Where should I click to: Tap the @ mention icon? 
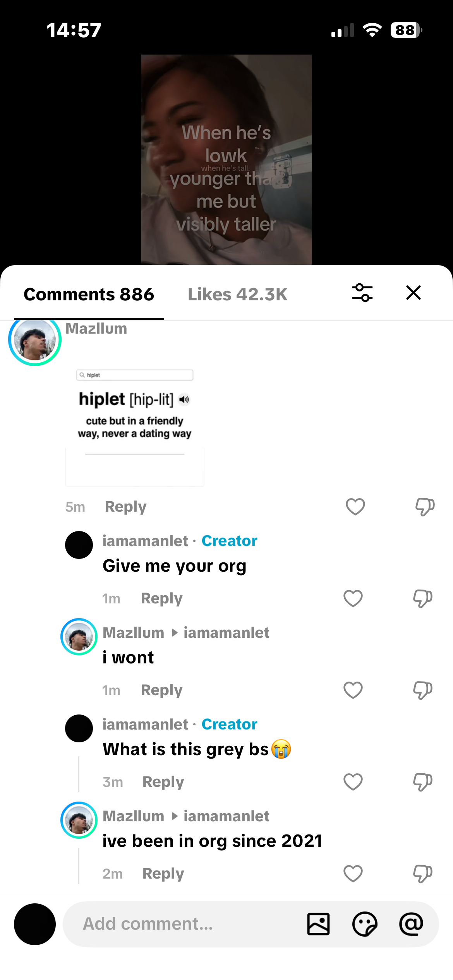411,924
